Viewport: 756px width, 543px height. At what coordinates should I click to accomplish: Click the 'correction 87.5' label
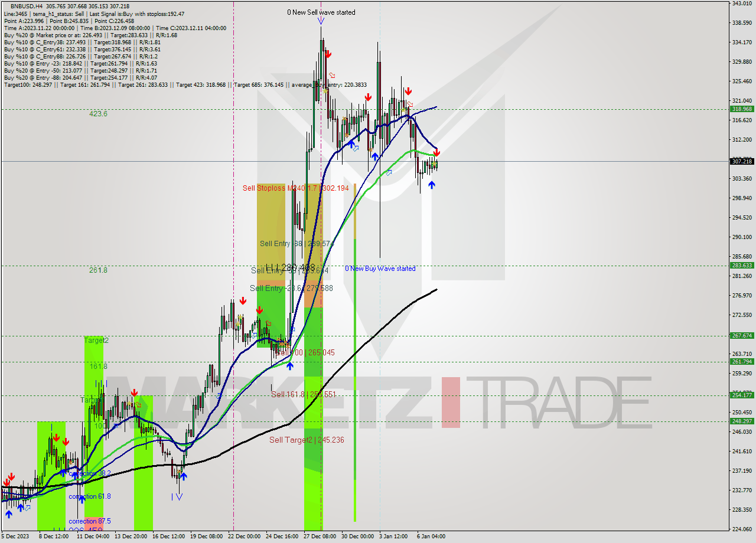tap(89, 521)
